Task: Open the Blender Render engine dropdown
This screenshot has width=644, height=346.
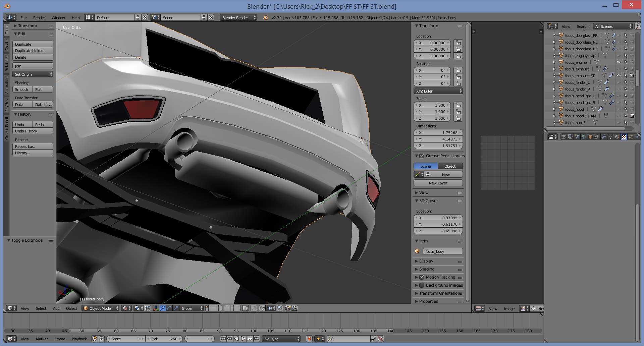Action: 238,18
